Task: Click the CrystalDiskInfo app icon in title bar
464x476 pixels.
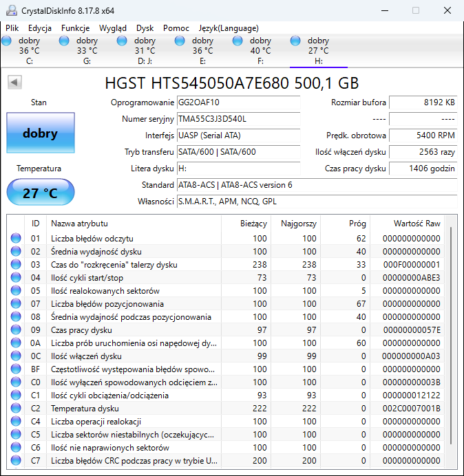Action: pyautogui.click(x=12, y=10)
